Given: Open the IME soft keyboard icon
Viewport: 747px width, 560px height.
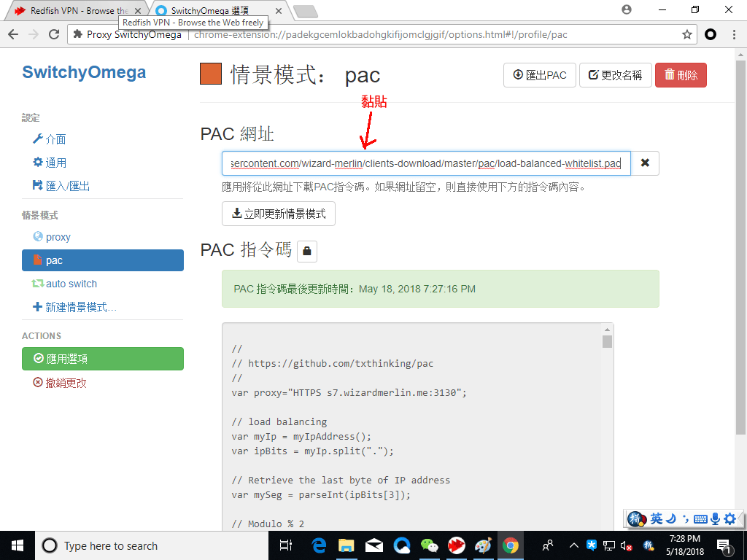Looking at the screenshot, I should pos(700,518).
